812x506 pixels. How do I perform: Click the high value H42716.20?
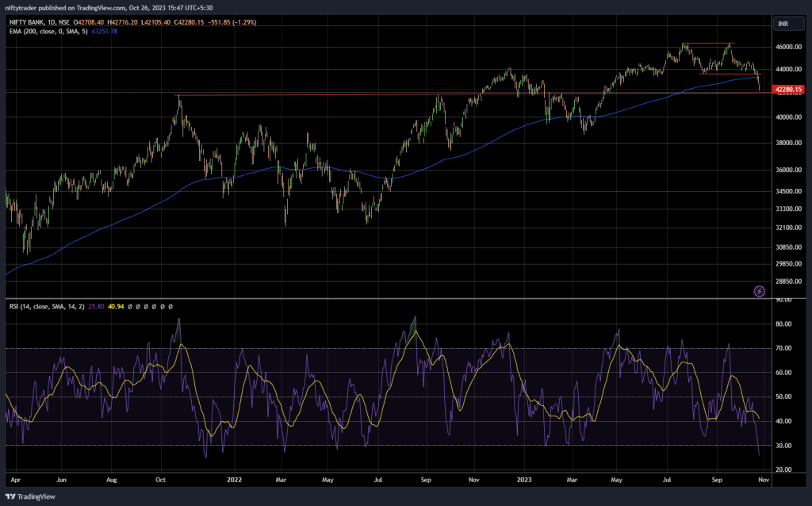[122, 22]
